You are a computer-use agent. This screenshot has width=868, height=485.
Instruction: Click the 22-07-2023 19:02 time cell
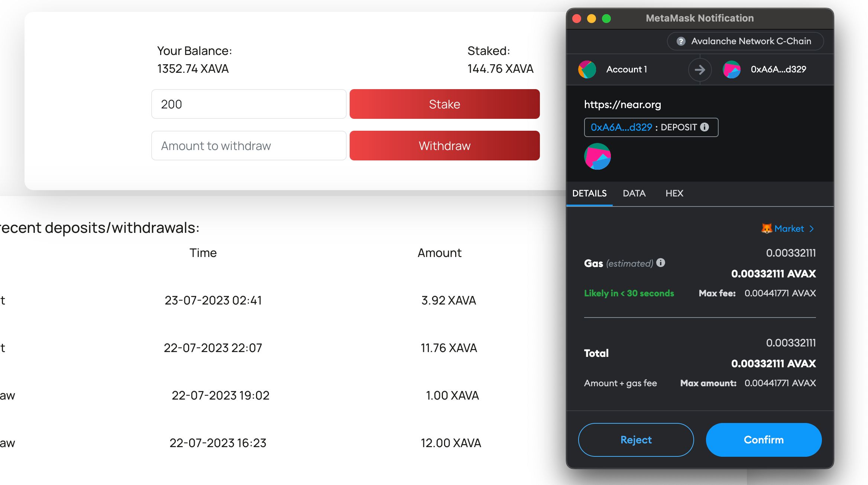pos(220,395)
